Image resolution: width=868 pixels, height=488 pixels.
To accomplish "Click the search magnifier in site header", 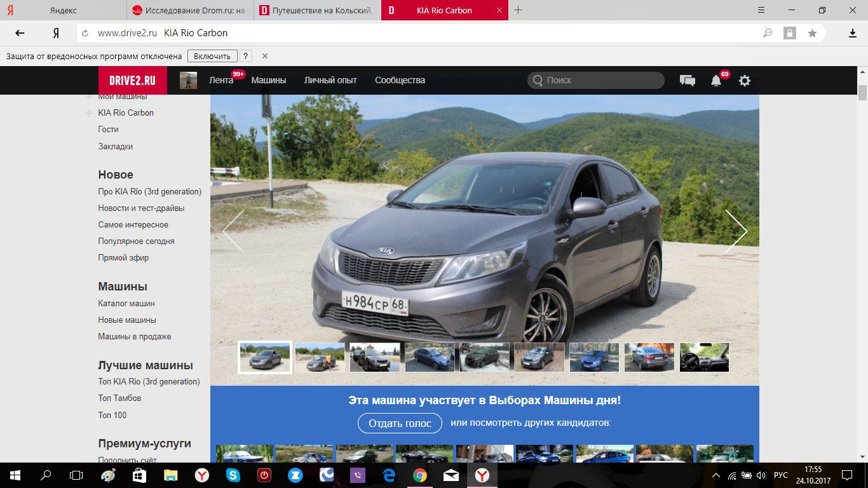I will (x=538, y=80).
